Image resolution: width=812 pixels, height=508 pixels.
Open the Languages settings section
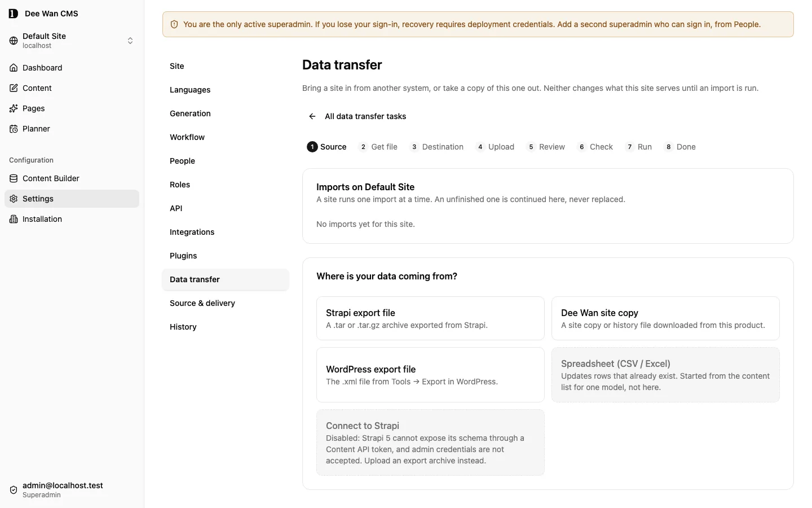pos(226,90)
